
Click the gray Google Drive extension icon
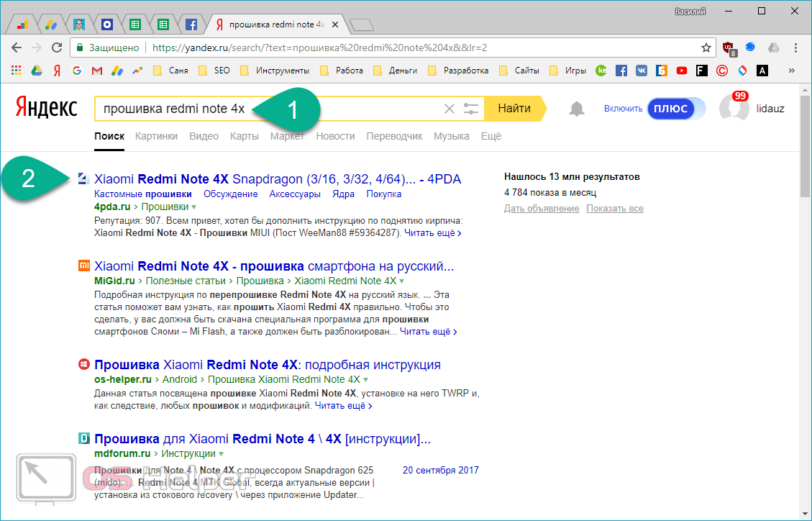coord(773,47)
